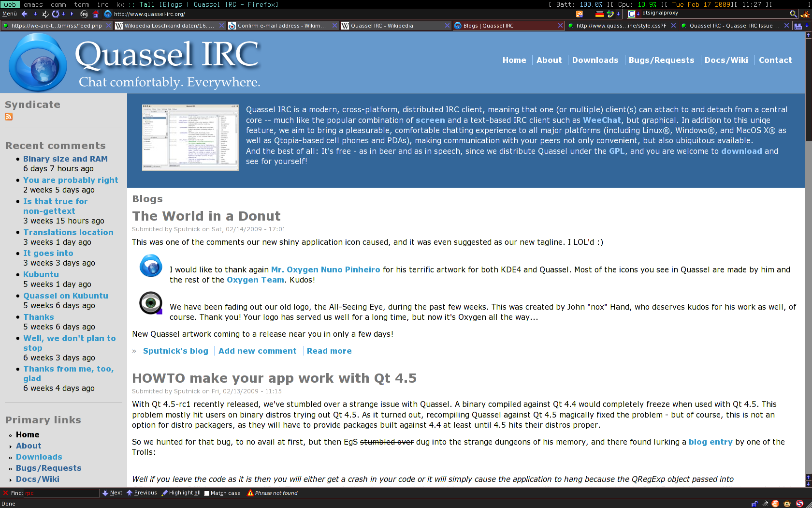
Task: Click the orange round status bar icon
Action: tap(775, 504)
